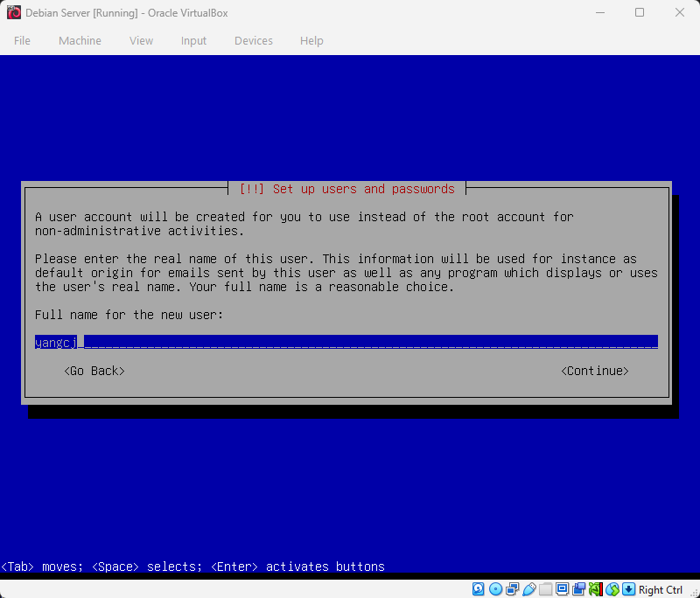Click the recording status indicator icon

coord(578,588)
